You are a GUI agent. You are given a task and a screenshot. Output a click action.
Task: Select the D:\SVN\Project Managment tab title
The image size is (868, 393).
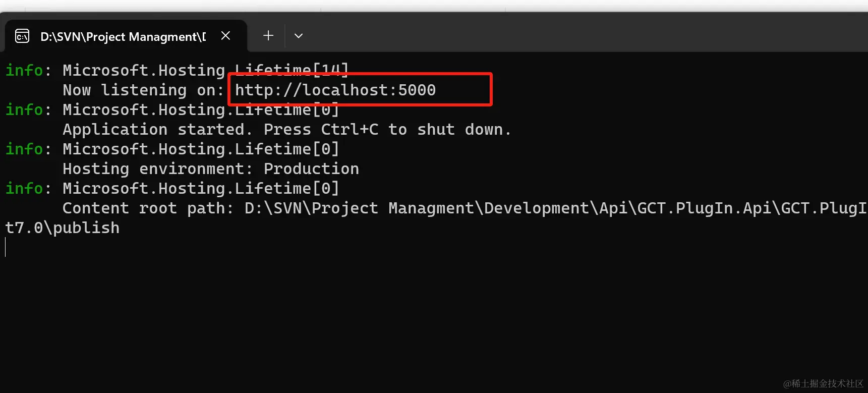click(123, 37)
